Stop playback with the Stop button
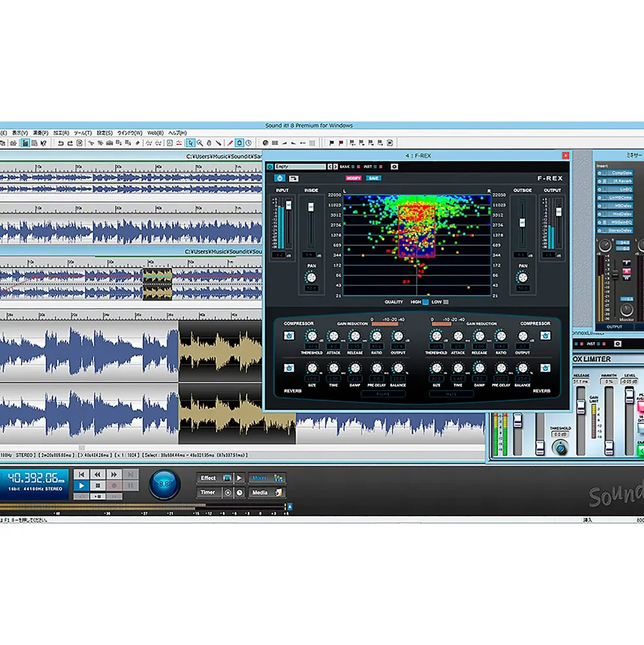This screenshot has height=645, width=644. [x=98, y=486]
